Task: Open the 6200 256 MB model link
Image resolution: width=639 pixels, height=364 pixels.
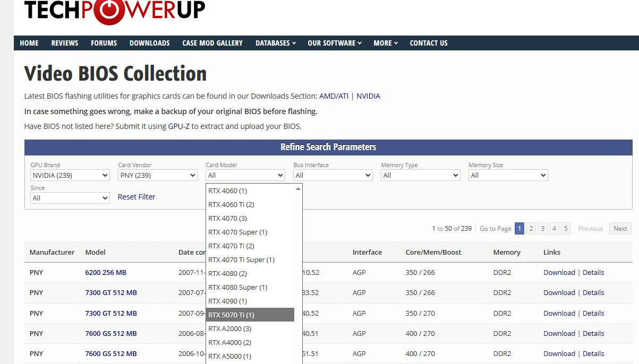Action: [x=106, y=273]
